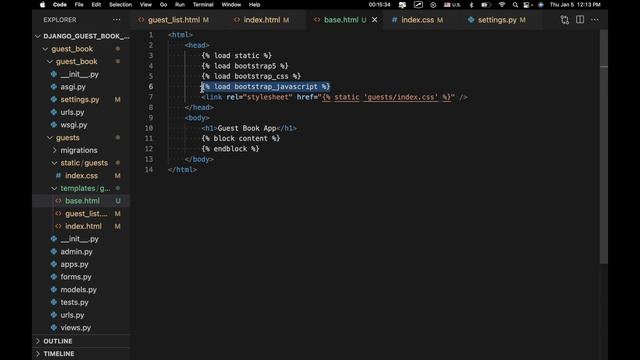Click the Python icon beside forms.py
The height and width of the screenshot is (360, 640).
tap(53, 277)
